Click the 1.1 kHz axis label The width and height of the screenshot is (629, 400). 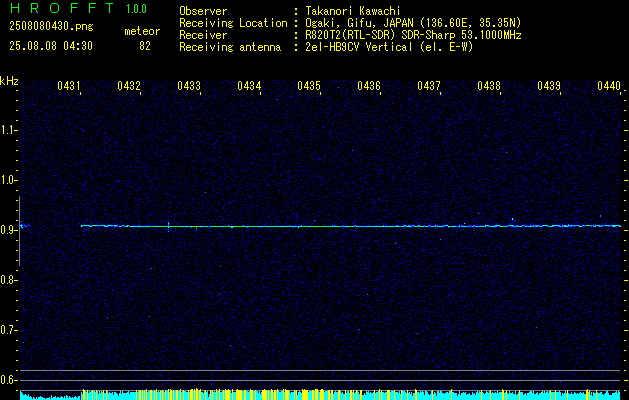[8, 130]
